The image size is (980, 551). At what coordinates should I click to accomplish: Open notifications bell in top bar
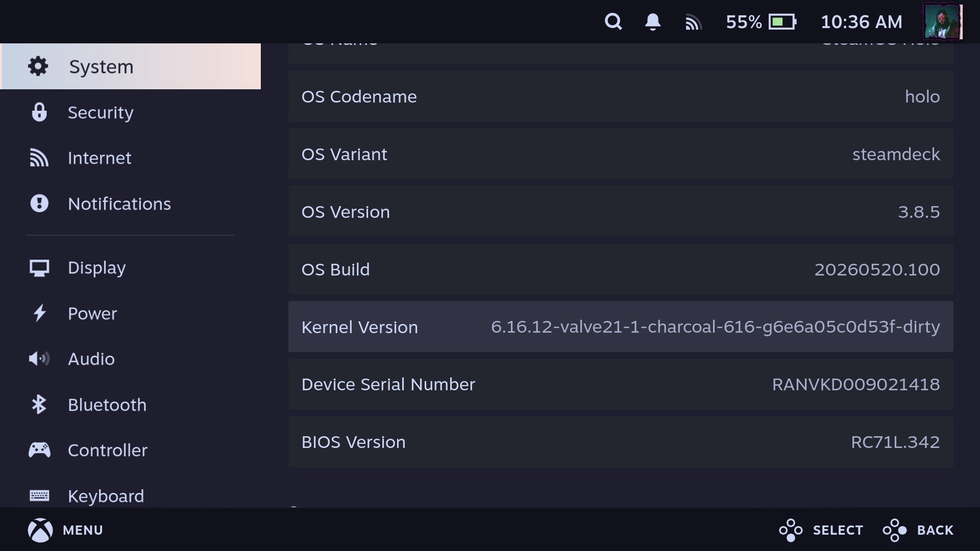click(653, 22)
